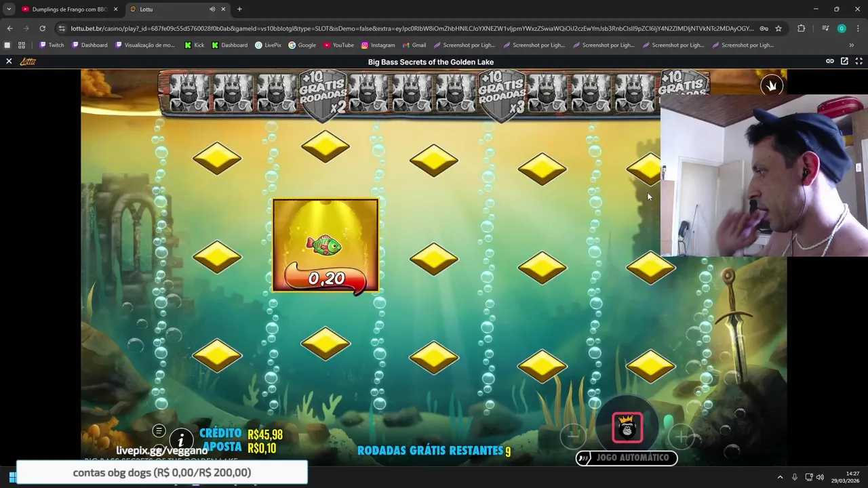The width and height of the screenshot is (868, 488).
Task: Open a new browser tab
Action: click(x=239, y=9)
